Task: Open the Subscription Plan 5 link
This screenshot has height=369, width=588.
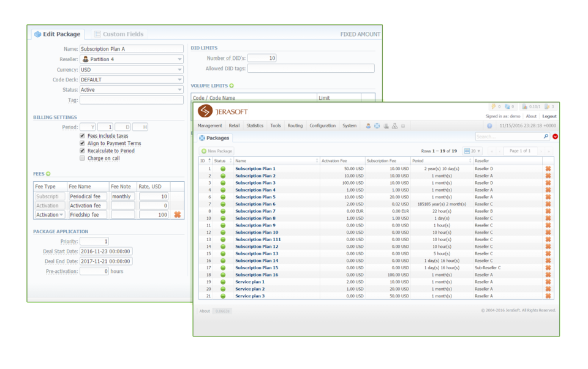Action: [255, 197]
